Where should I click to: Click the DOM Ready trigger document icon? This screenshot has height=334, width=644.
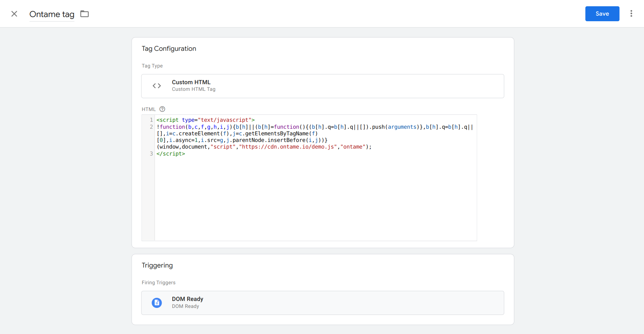pyautogui.click(x=157, y=303)
